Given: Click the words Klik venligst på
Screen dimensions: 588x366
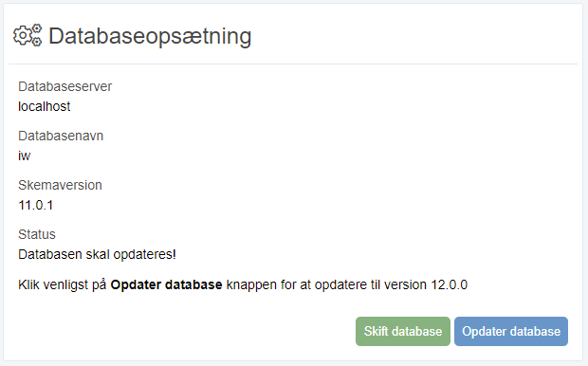Looking at the screenshot, I should [63, 285].
